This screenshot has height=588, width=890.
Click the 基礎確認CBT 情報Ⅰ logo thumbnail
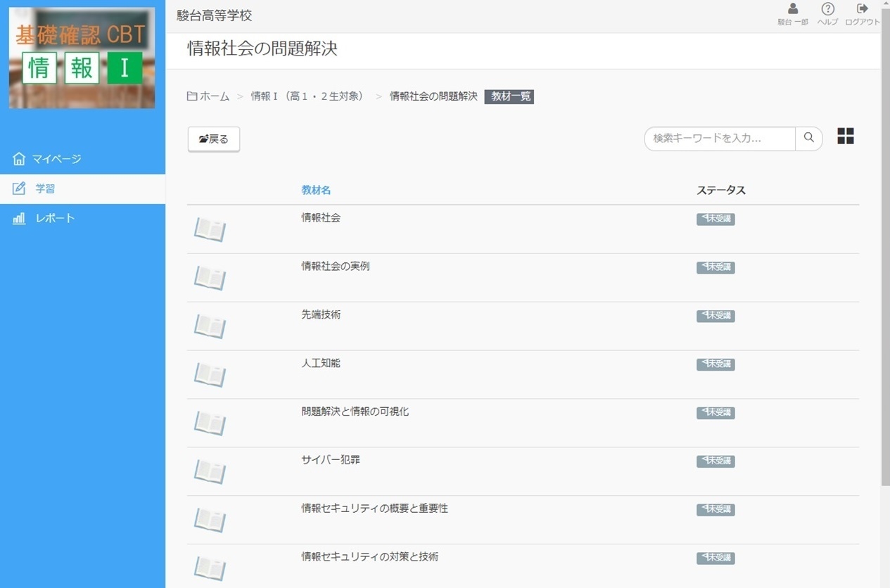tap(82, 57)
